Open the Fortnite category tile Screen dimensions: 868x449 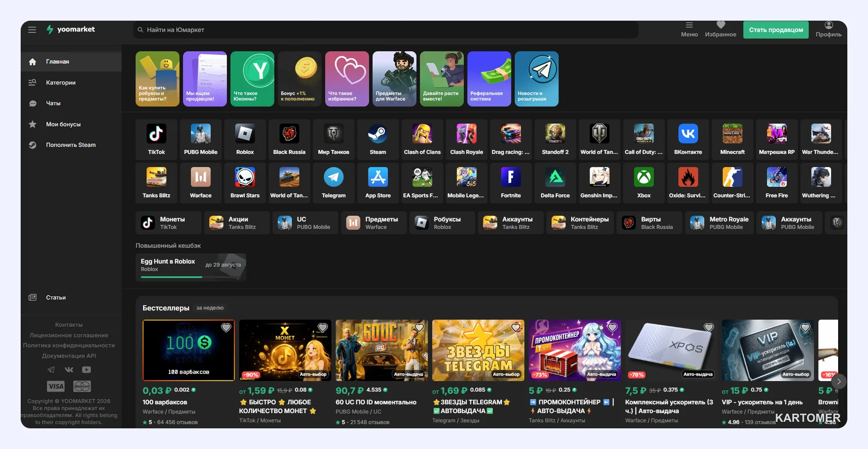click(511, 183)
